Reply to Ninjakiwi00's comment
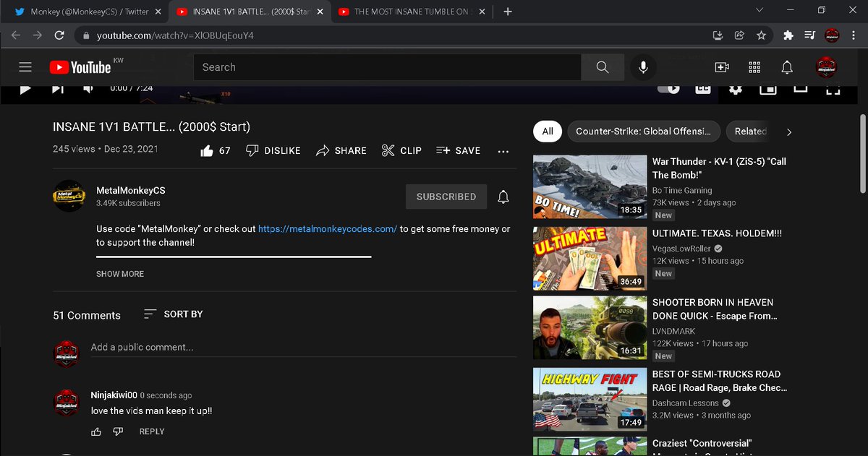Image resolution: width=868 pixels, height=456 pixels. click(x=152, y=431)
